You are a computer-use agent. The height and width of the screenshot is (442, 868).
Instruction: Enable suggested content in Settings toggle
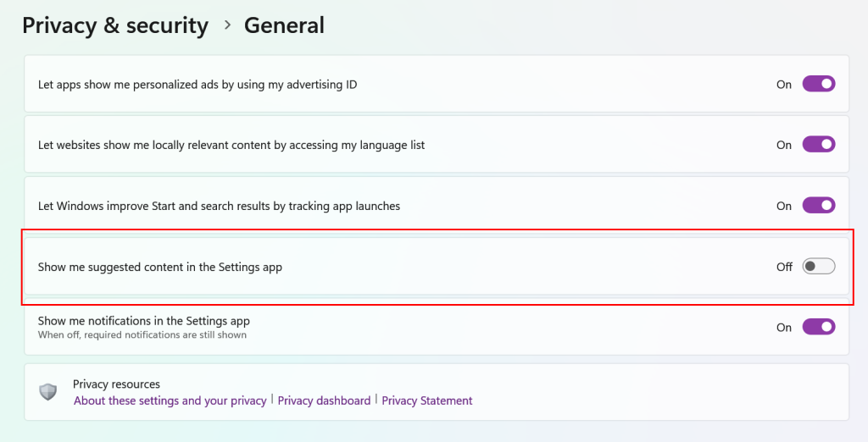818,267
